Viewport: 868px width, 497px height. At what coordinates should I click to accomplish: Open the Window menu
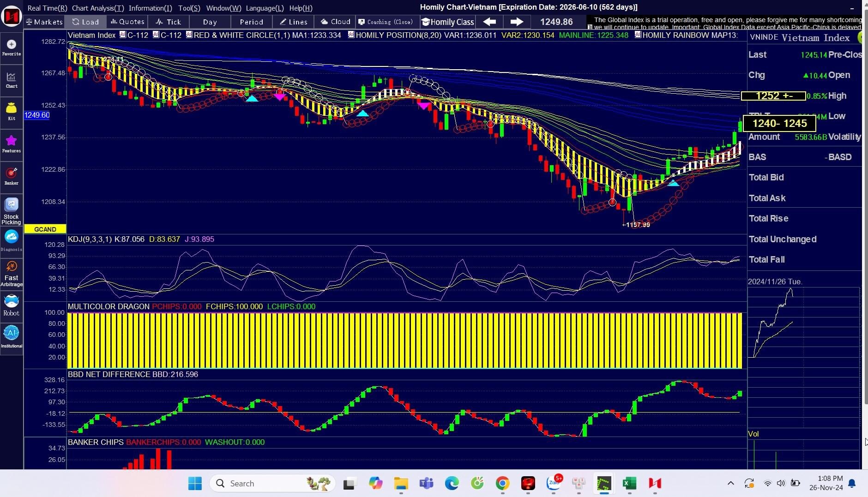coord(223,8)
